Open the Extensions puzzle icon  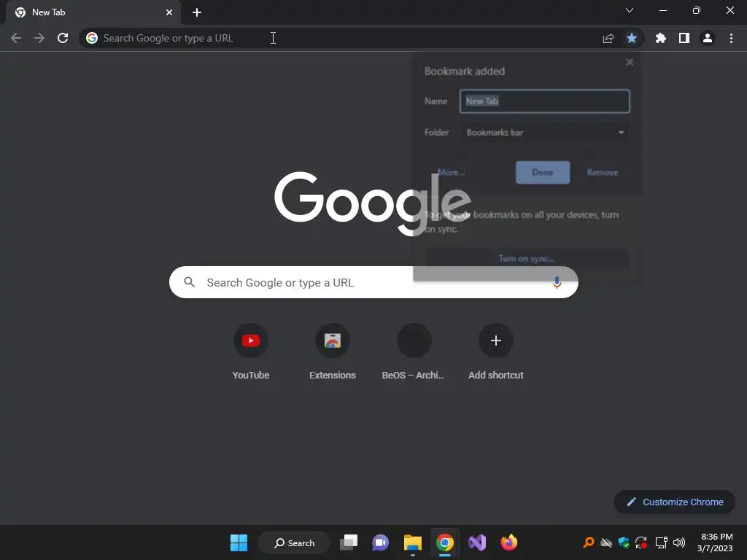coord(661,38)
